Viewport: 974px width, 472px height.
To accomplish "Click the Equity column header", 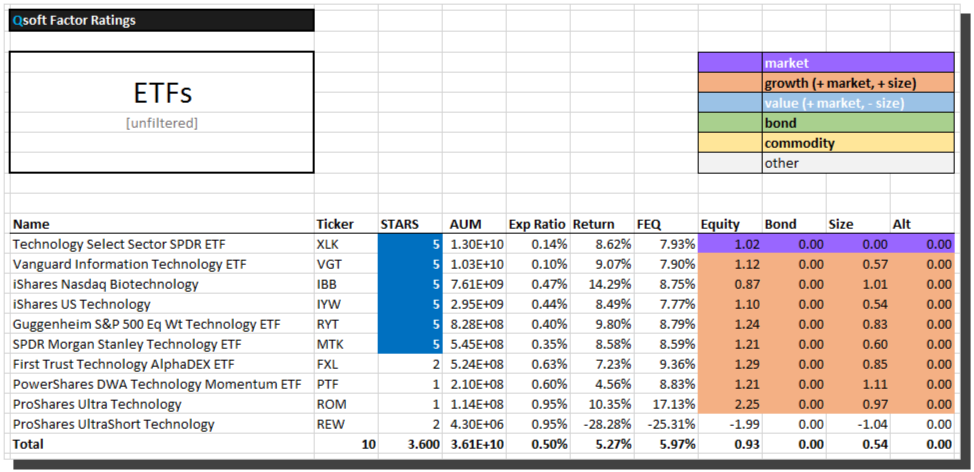I will point(730,224).
